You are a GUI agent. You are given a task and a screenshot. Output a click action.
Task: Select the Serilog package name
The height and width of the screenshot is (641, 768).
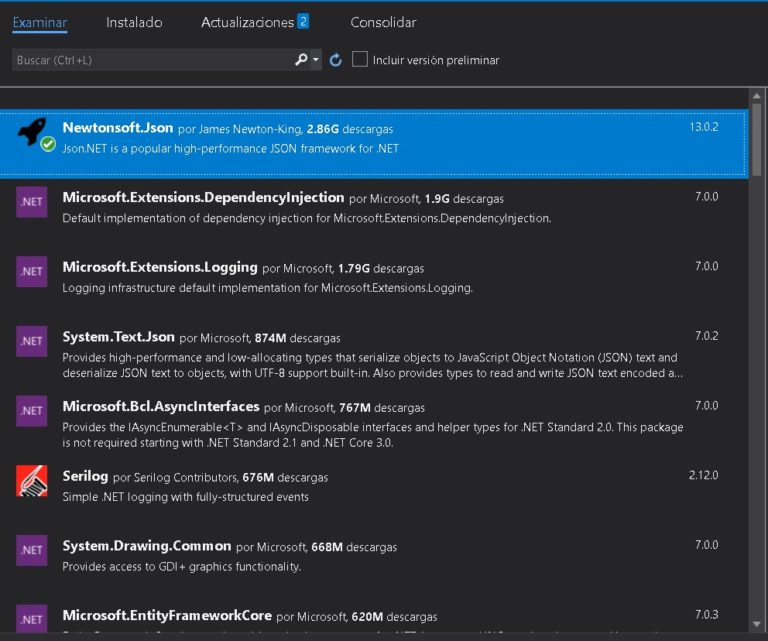[x=85, y=476]
